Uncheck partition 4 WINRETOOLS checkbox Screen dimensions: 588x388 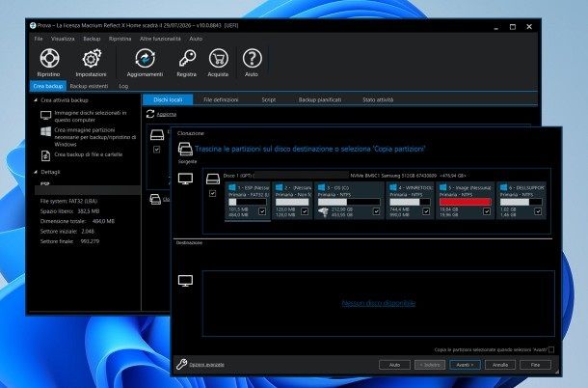coord(426,211)
